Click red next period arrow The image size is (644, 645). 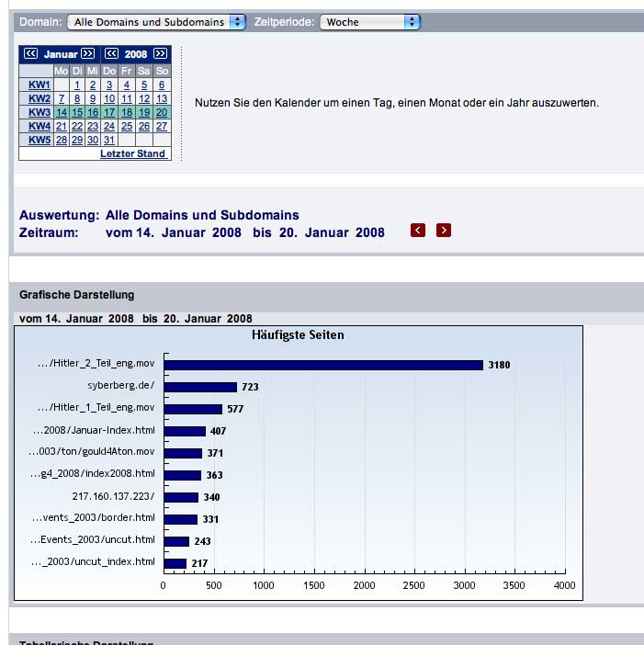point(444,230)
